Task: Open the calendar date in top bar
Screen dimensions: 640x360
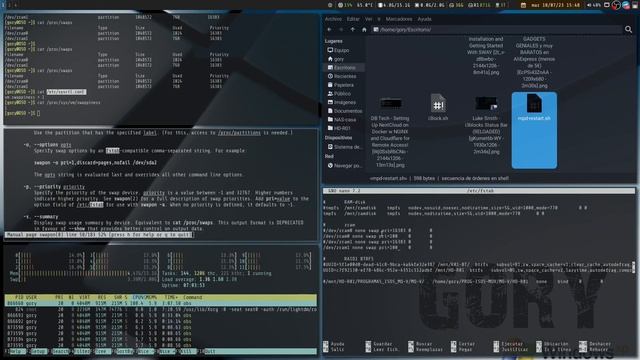Action: (x=551, y=5)
